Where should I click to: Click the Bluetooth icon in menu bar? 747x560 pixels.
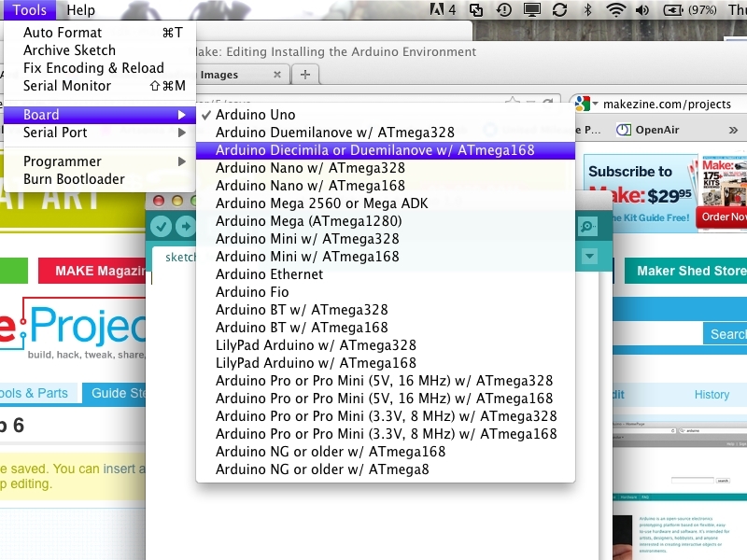[x=588, y=9]
